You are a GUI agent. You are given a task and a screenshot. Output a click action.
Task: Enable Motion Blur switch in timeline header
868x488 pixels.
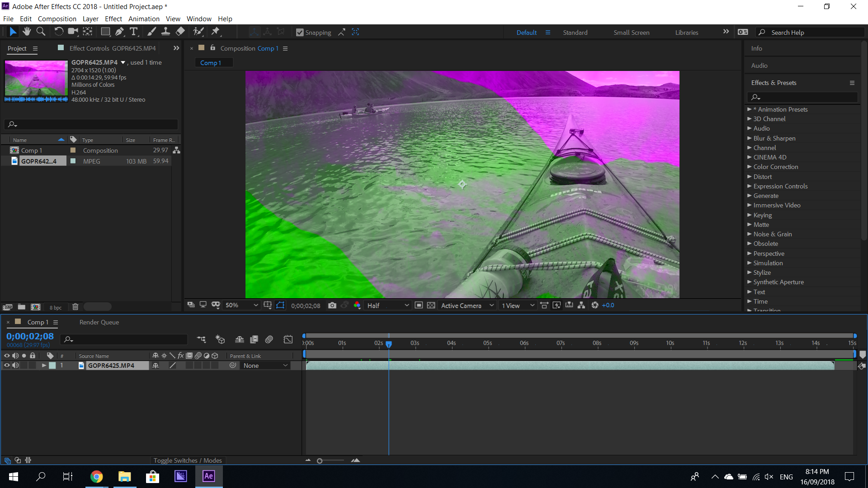(x=269, y=339)
